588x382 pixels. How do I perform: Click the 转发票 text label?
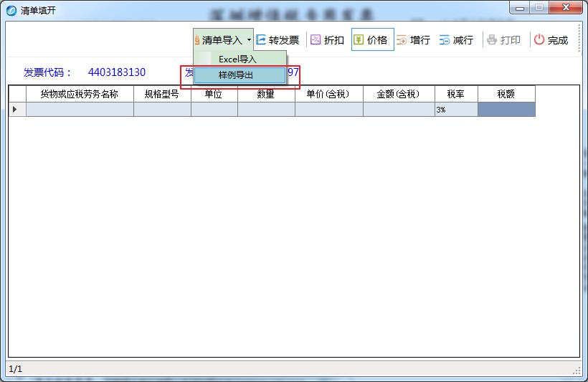coord(284,40)
